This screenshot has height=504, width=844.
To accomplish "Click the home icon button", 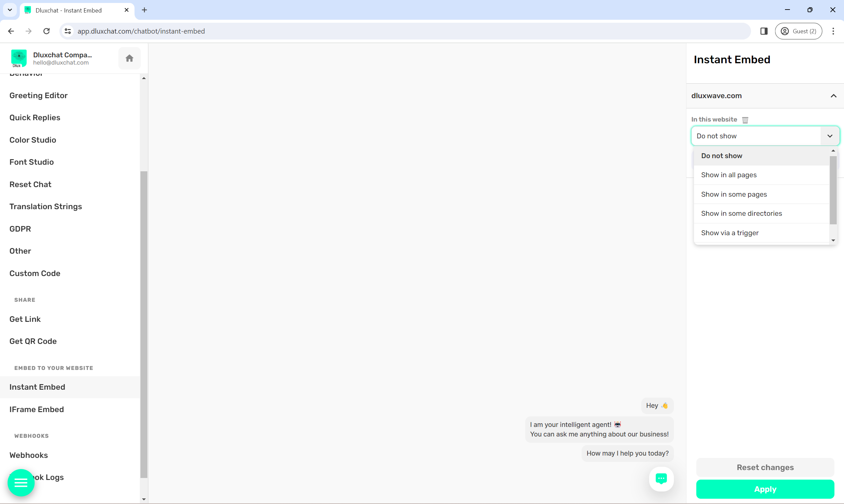I will point(129,58).
